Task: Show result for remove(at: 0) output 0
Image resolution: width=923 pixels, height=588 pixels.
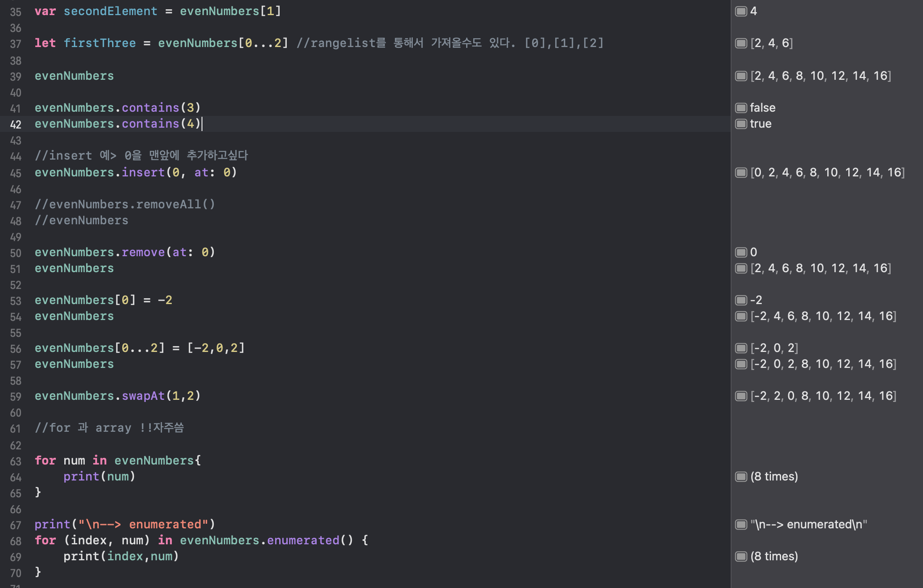Action: (x=741, y=252)
